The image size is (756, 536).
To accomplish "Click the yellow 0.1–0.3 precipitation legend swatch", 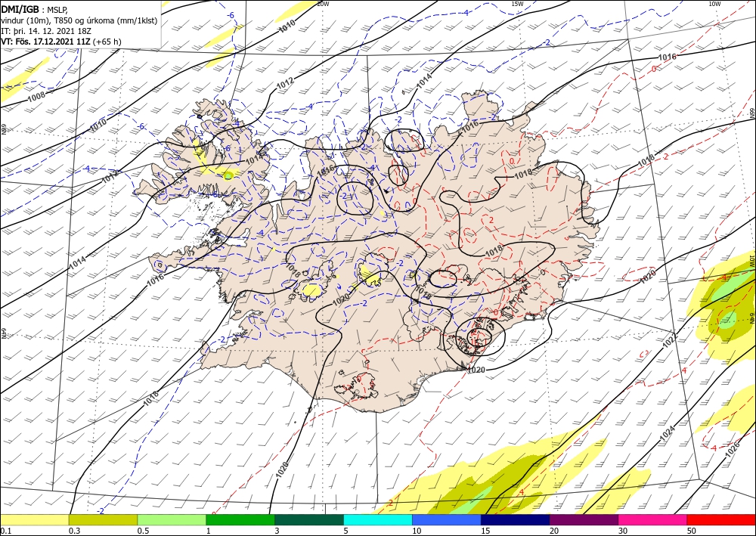I will [x=34, y=519].
